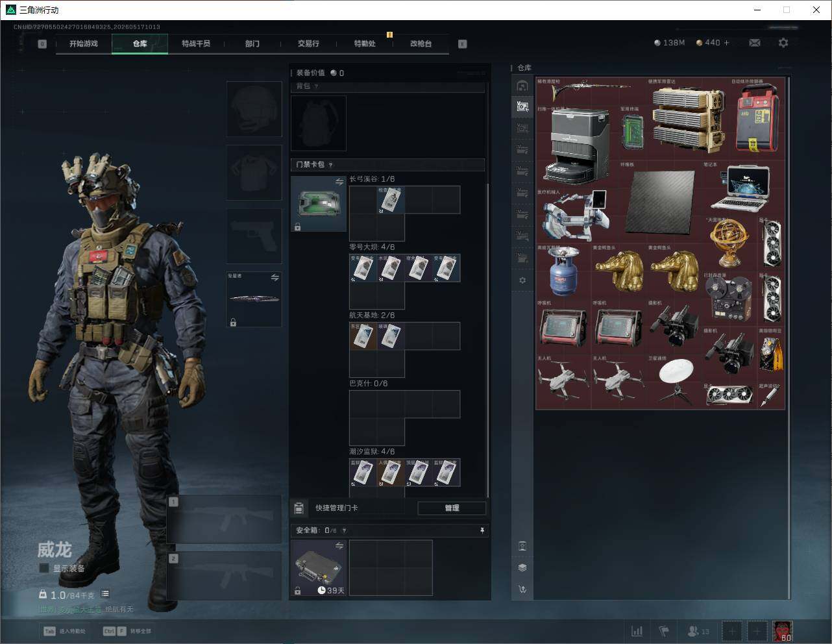Select the golden armillary sphere item

point(729,243)
